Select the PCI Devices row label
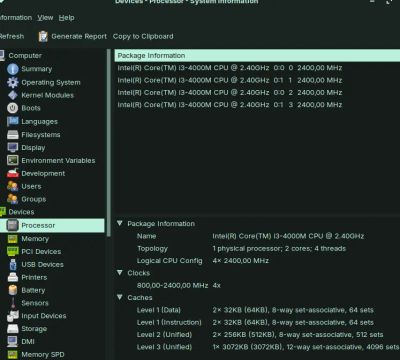Screen dimensions: 400x360 (41, 251)
